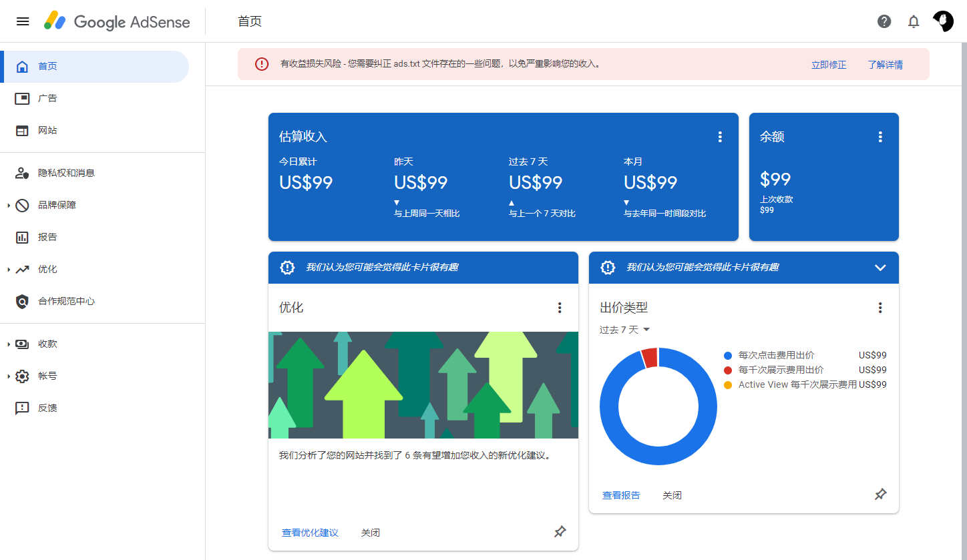Click the help question mark icon
This screenshot has width=967, height=560.
(x=884, y=21)
